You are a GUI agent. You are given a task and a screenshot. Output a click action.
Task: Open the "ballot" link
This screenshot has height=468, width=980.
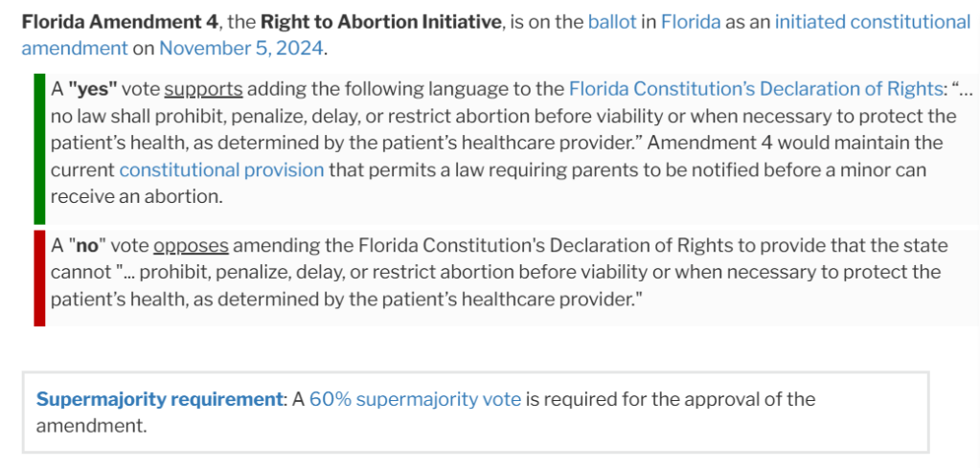pyautogui.click(x=612, y=21)
